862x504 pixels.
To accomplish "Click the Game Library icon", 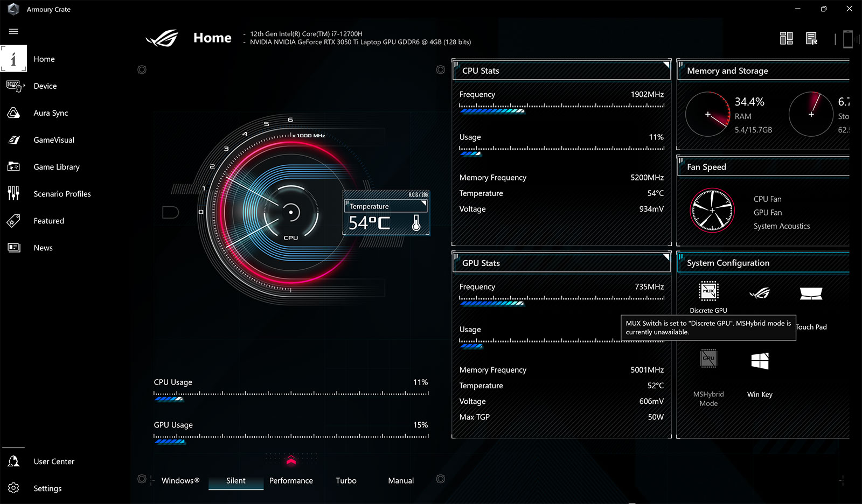I will tap(13, 166).
